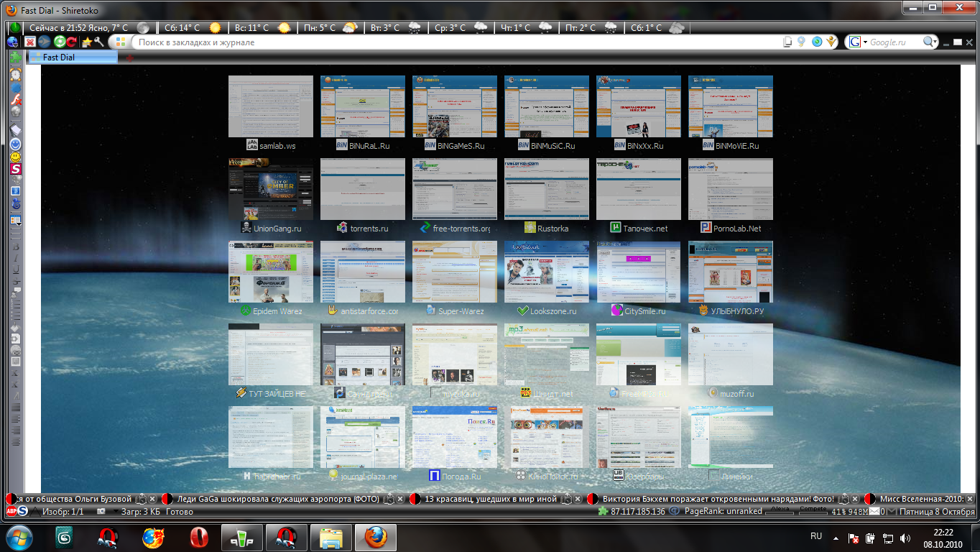Open news headline about Виктория Бэкхем

(718, 499)
